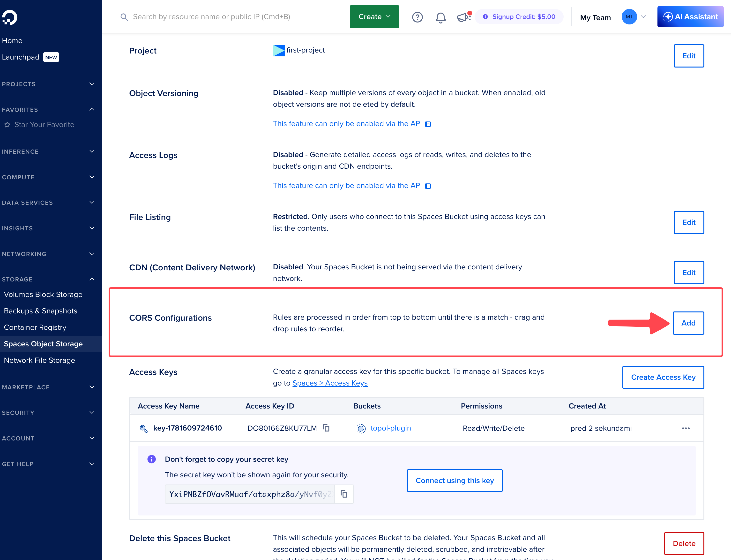Screen dimensions: 731x560
Task: Click the Delete bucket button
Action: [684, 543]
